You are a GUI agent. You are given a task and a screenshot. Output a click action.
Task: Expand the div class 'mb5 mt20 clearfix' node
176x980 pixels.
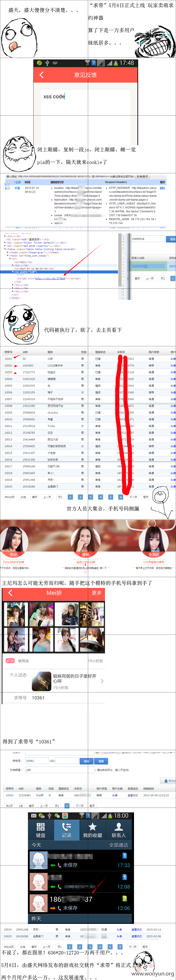point(5,246)
